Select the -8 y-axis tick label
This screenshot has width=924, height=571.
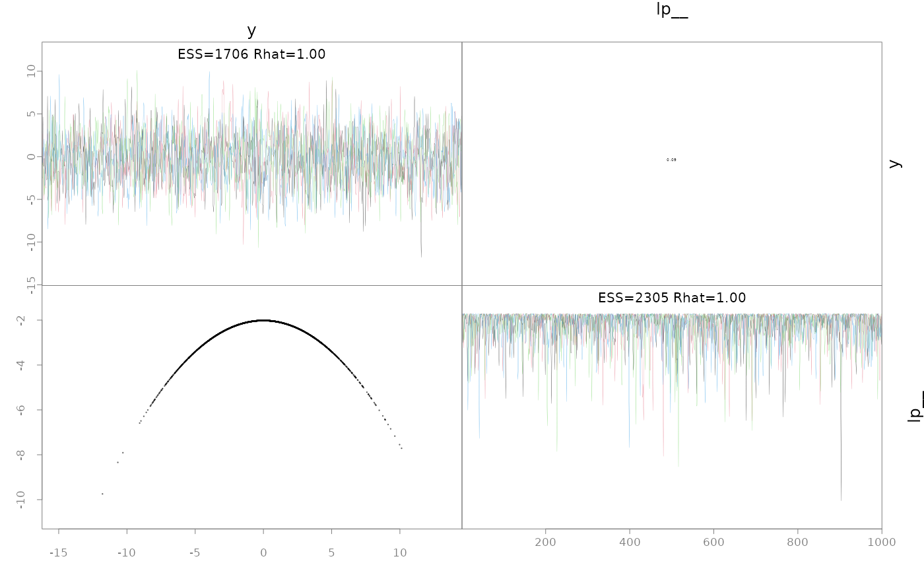21,455
